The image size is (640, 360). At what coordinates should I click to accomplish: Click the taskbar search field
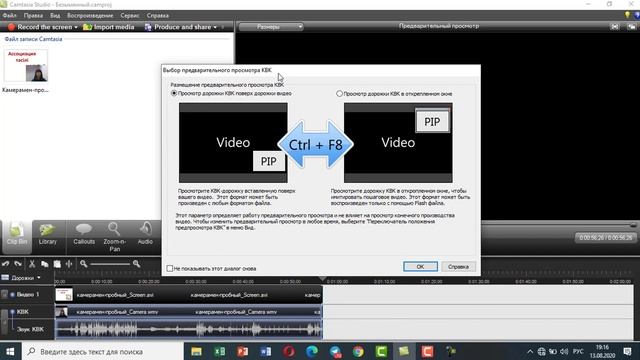[102, 351]
